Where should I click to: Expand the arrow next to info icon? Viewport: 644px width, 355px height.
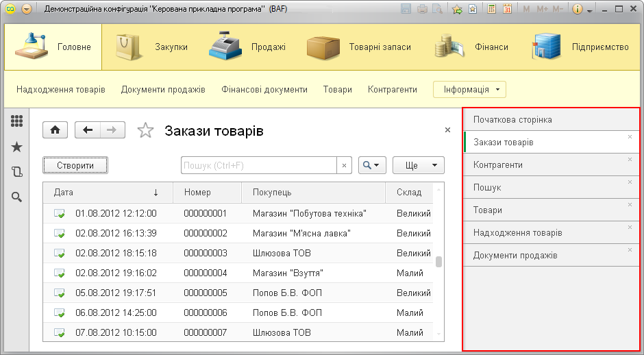click(x=590, y=11)
